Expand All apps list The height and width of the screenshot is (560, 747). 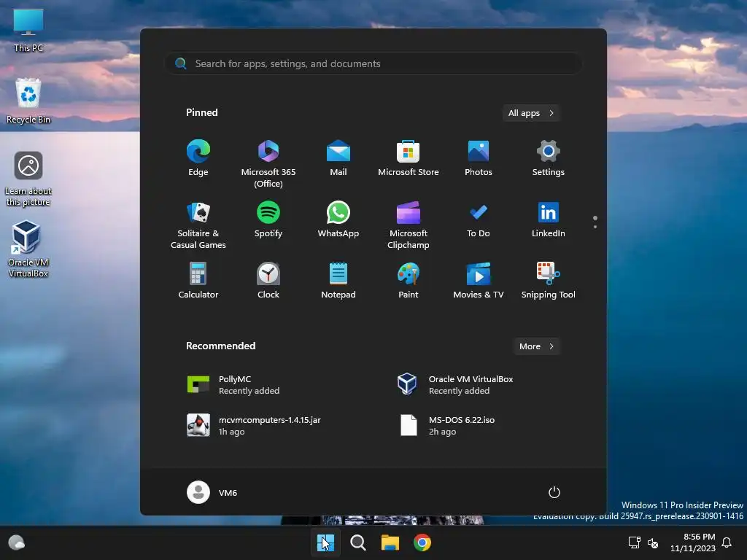[x=531, y=113]
